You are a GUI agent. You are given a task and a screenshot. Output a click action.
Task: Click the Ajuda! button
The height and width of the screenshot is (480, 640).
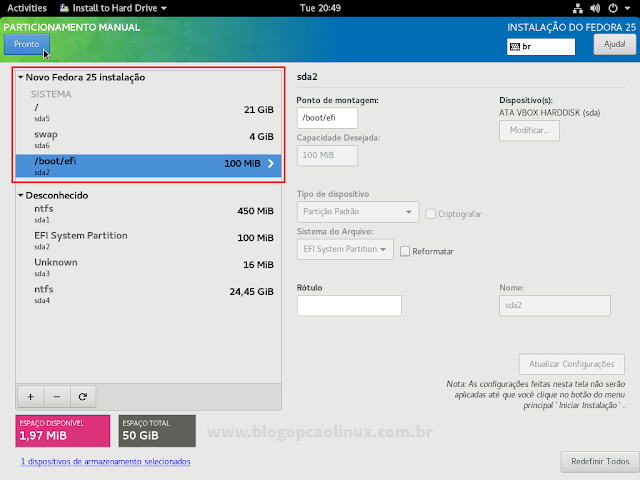point(615,44)
